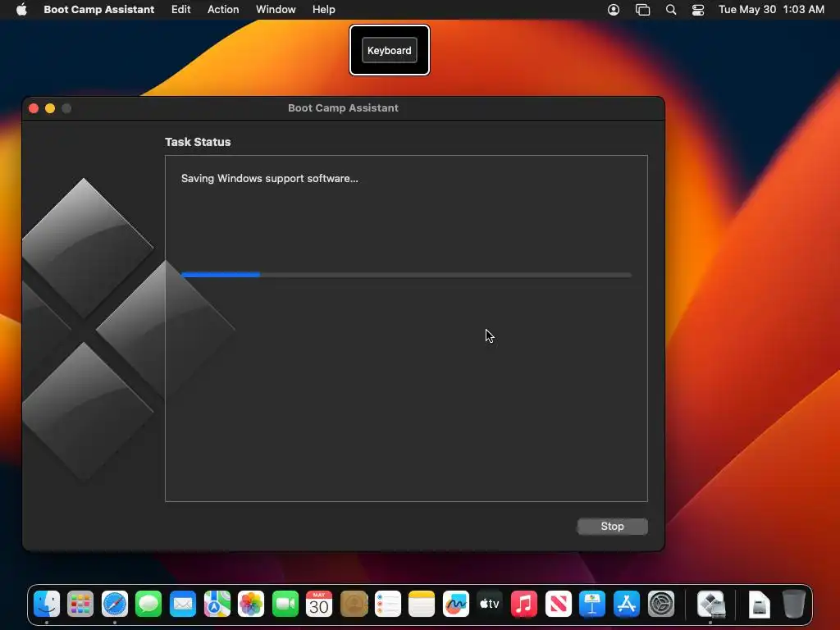Open System Settings gear in Dock

661,605
